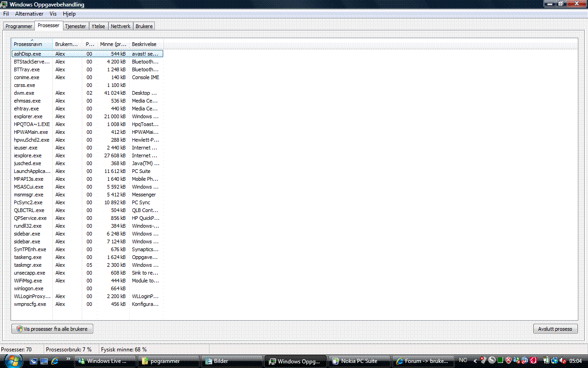Select the csrss.exe process row

pos(87,85)
